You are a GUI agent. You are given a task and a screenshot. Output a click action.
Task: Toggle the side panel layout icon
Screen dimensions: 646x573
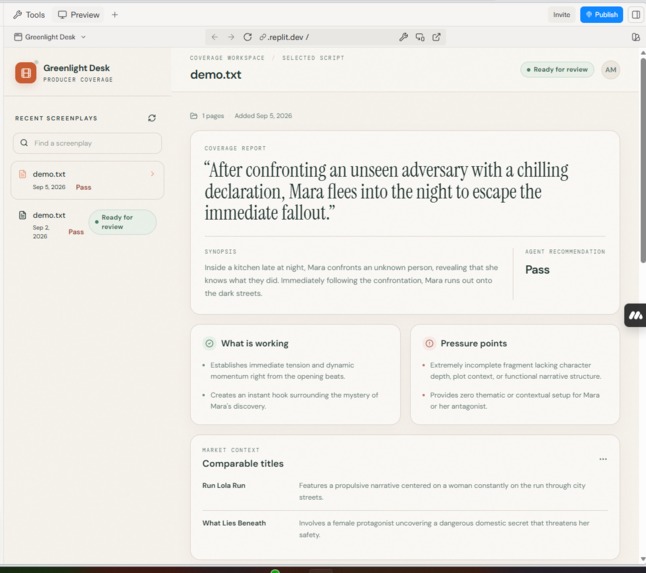tap(636, 15)
